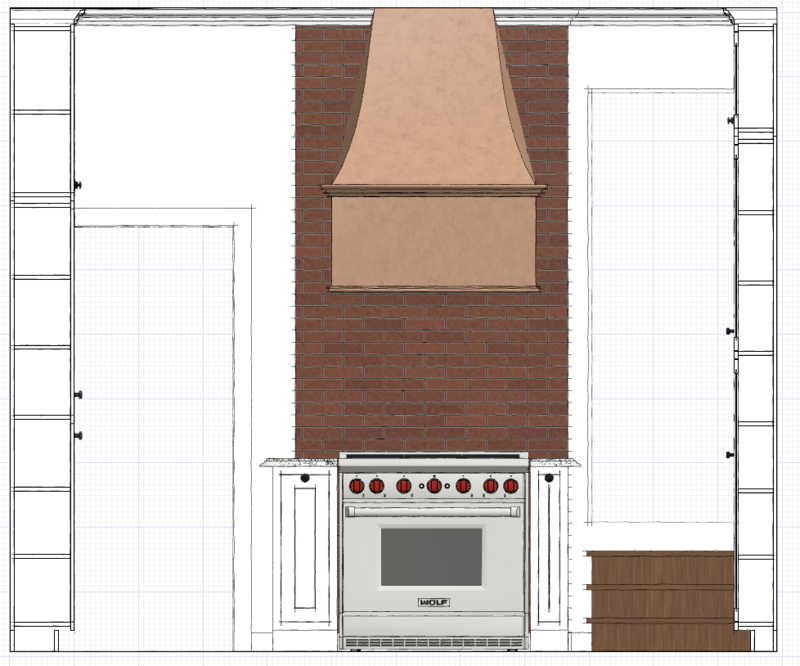The image size is (800, 666).
Task: Click the top knob on right tall cabinet
Action: tap(731, 120)
